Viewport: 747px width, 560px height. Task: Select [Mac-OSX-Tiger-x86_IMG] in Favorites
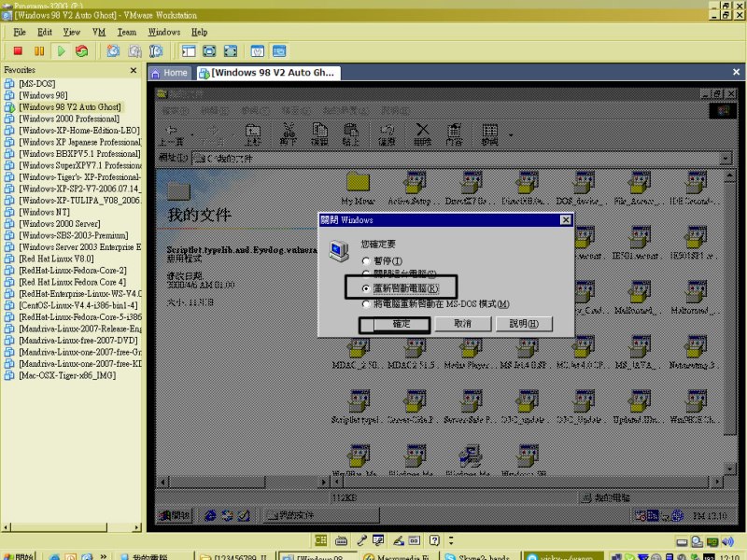pos(67,375)
